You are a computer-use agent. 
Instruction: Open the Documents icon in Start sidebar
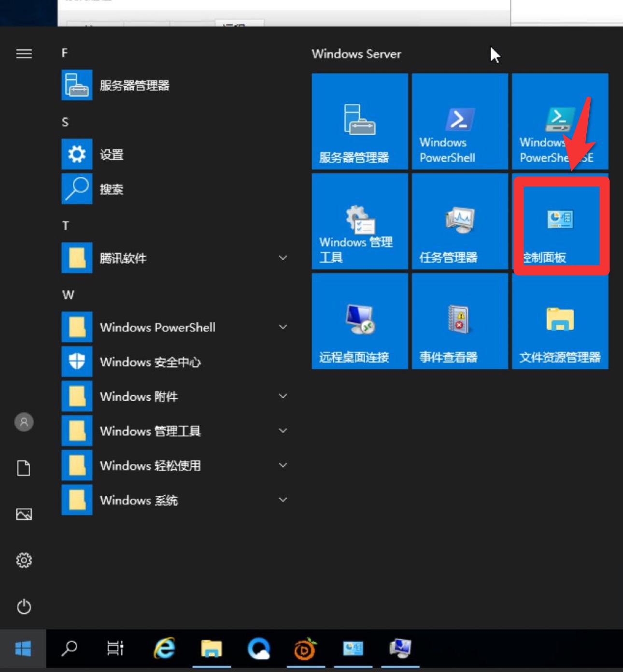click(24, 468)
